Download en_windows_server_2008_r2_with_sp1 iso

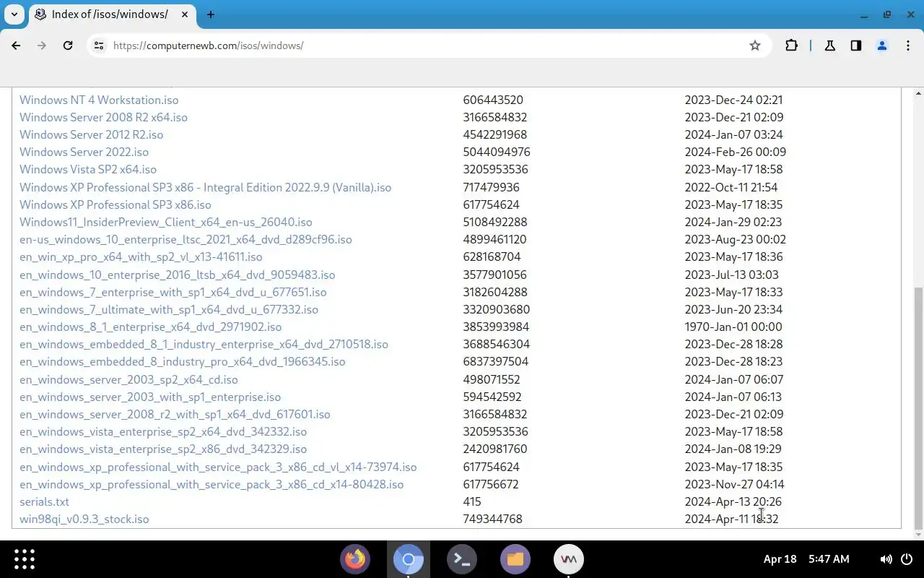(175, 414)
